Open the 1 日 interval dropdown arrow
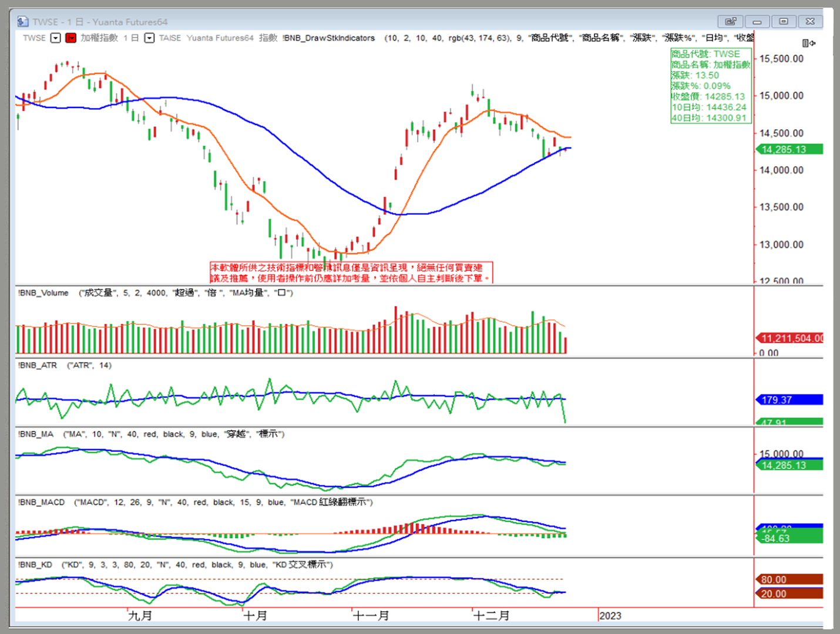 point(149,38)
